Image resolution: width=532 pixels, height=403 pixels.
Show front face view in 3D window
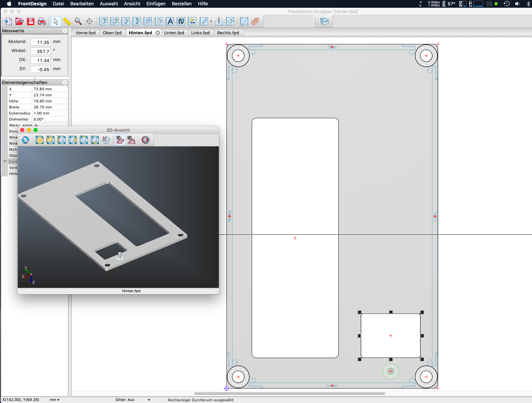[39, 140]
